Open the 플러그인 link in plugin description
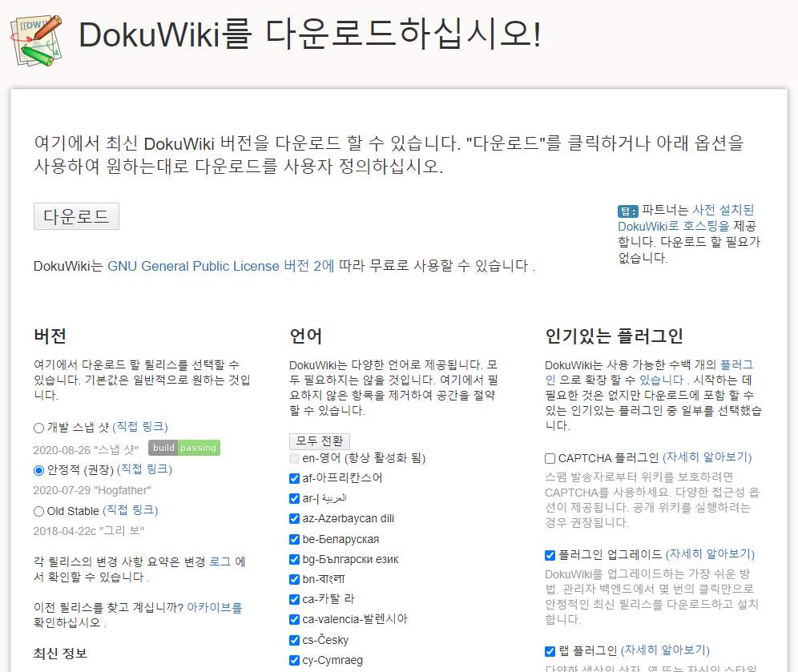The height and width of the screenshot is (672, 798). pyautogui.click(x=649, y=372)
